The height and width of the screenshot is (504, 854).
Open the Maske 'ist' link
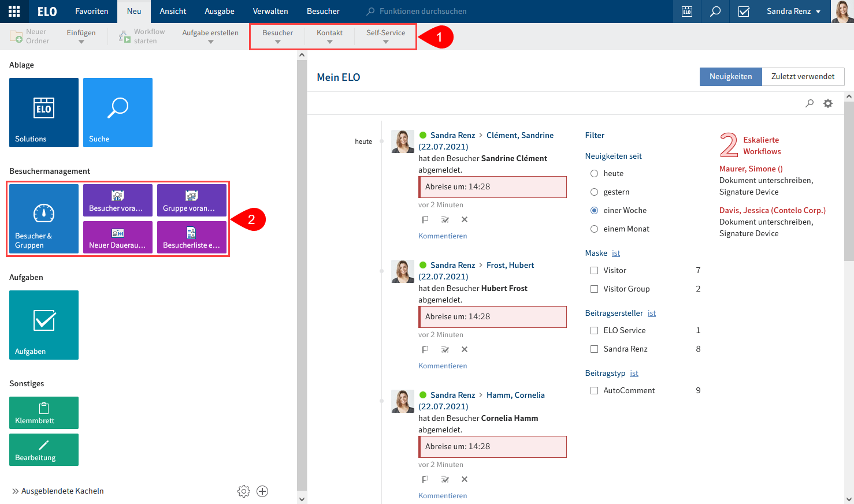616,253
